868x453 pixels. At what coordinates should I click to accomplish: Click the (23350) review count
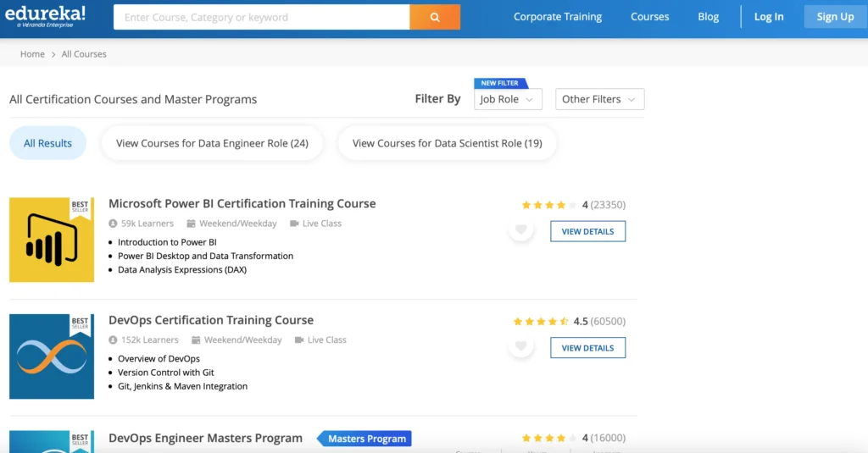(x=608, y=205)
